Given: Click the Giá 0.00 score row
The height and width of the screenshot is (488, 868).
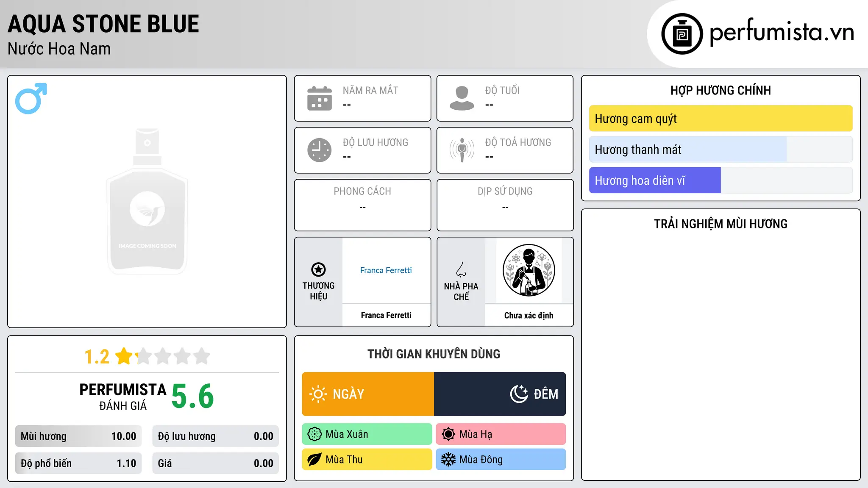Looking at the screenshot, I should 216,463.
